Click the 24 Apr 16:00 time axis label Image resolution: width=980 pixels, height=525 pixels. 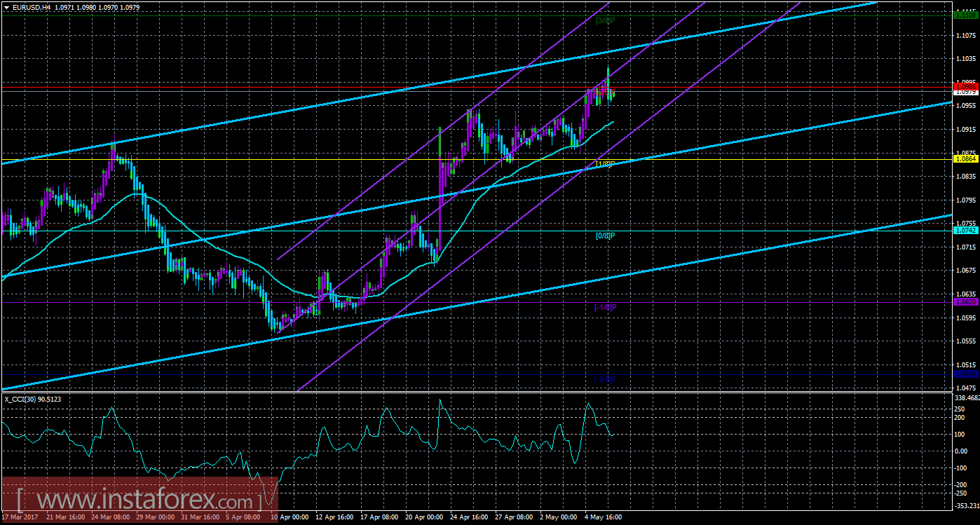point(469,518)
